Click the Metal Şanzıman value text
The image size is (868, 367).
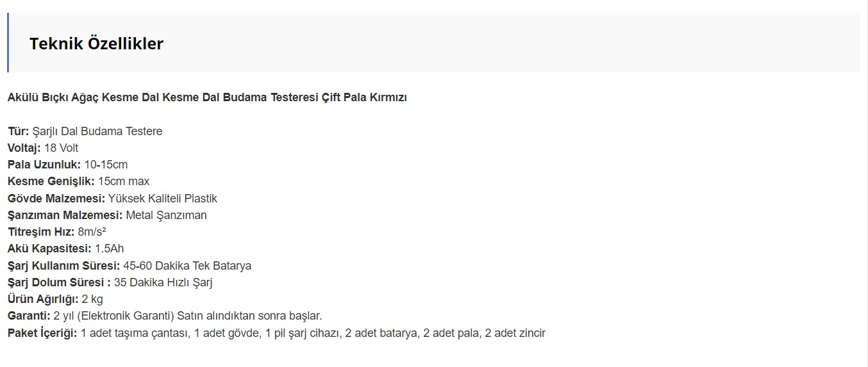coord(166,215)
